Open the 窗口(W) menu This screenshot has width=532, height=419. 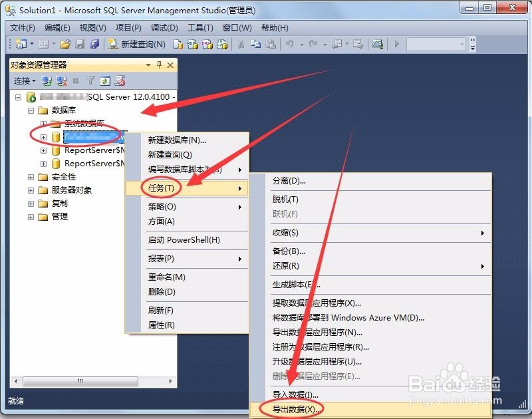[237, 28]
